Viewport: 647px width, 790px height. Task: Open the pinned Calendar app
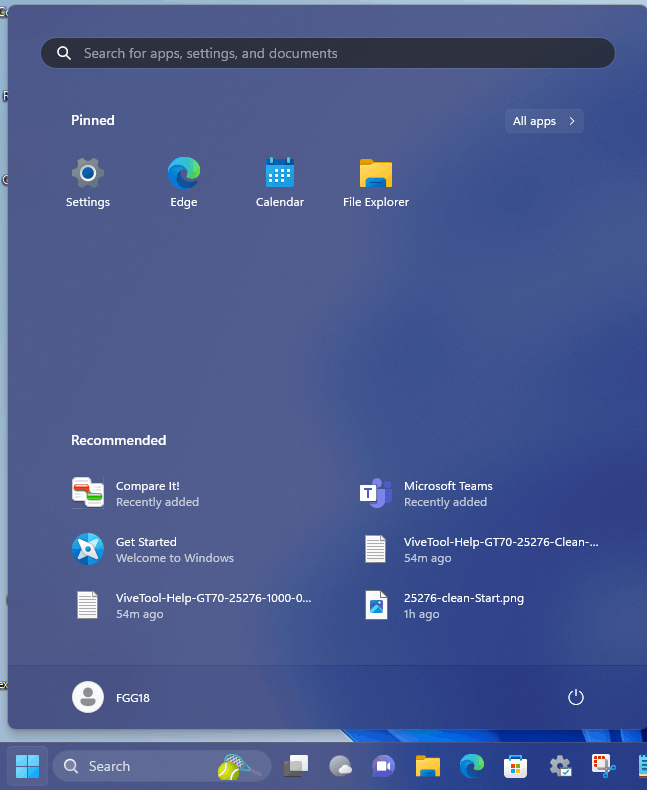pyautogui.click(x=280, y=182)
